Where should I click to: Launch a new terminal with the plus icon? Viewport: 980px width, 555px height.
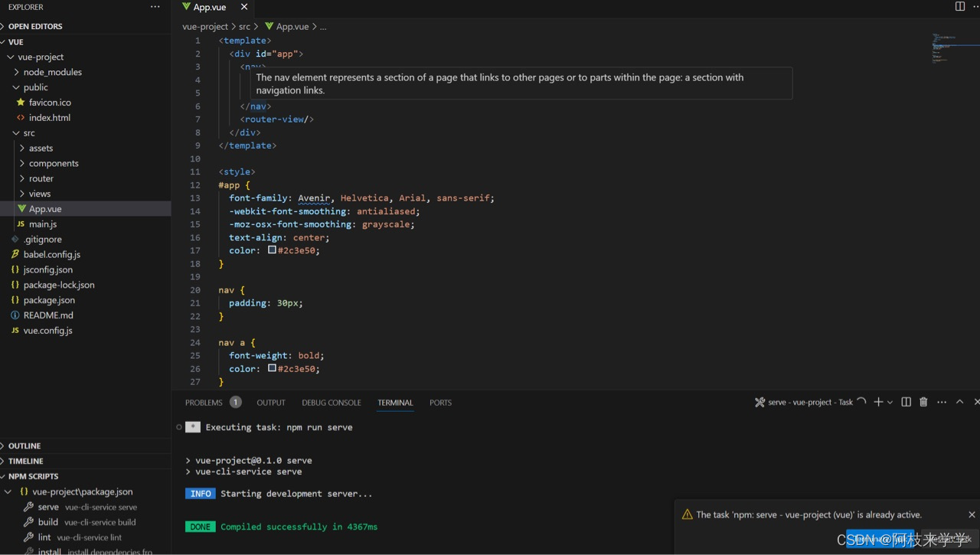[878, 402]
